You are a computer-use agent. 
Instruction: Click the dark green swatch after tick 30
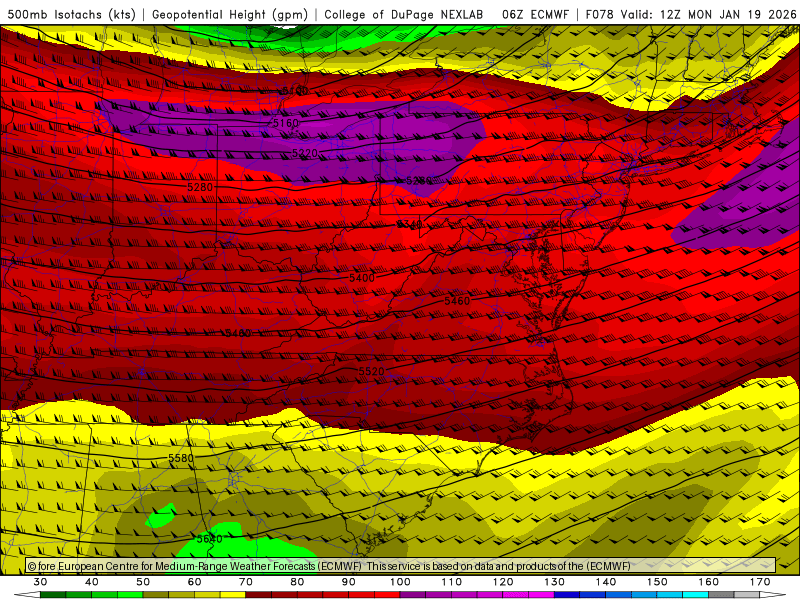coord(53,595)
